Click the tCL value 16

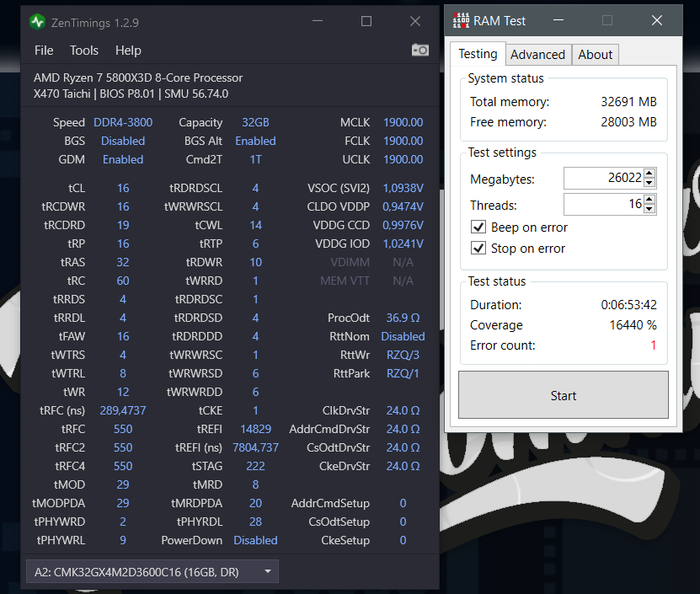(123, 188)
